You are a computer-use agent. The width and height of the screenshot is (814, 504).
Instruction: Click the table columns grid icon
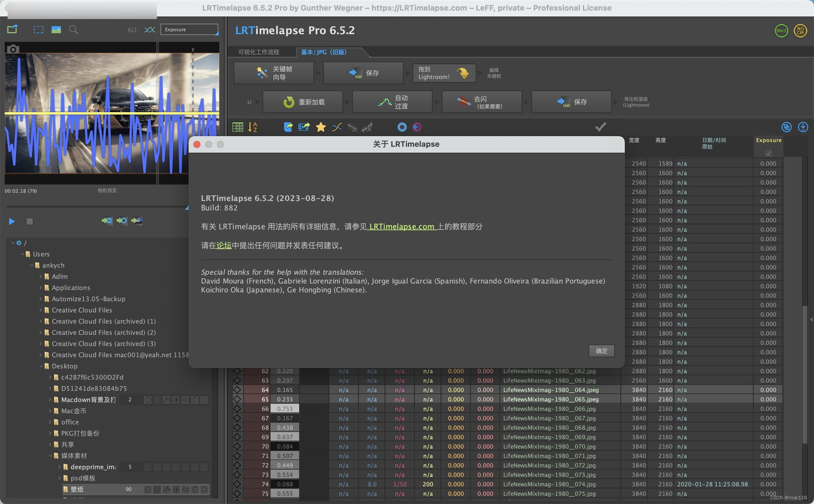point(238,127)
